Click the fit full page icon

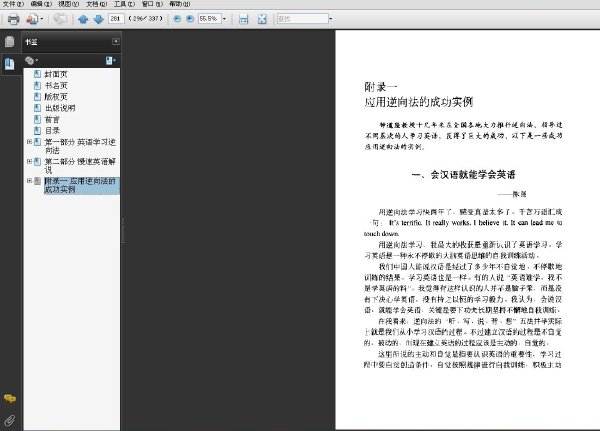[x=262, y=19]
